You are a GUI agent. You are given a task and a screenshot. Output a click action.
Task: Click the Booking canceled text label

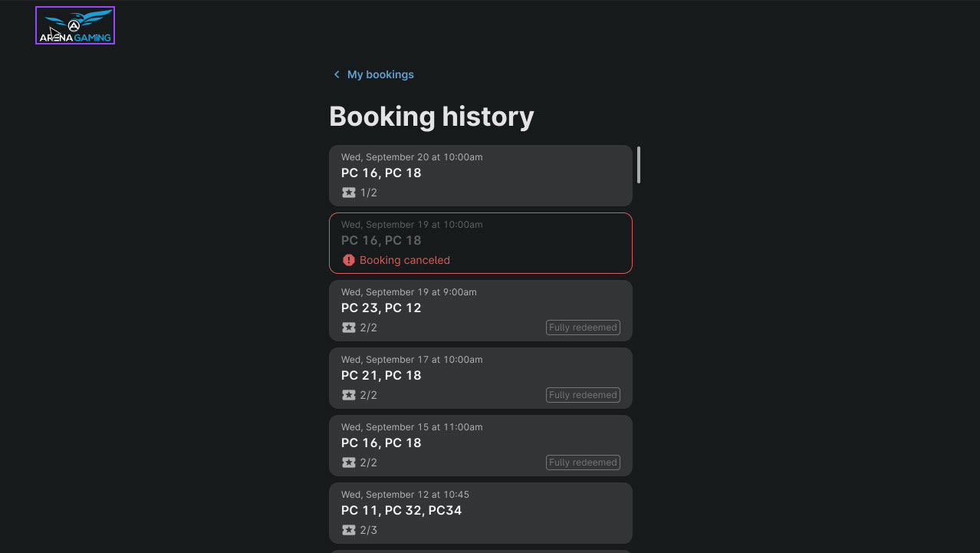405,260
